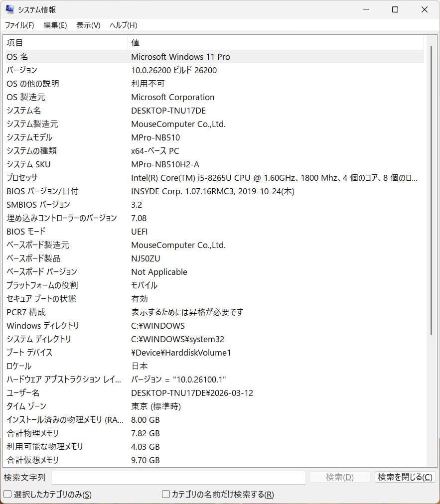
Task: Select value 10.0.26200 ビルド 26200
Action: 174,70
